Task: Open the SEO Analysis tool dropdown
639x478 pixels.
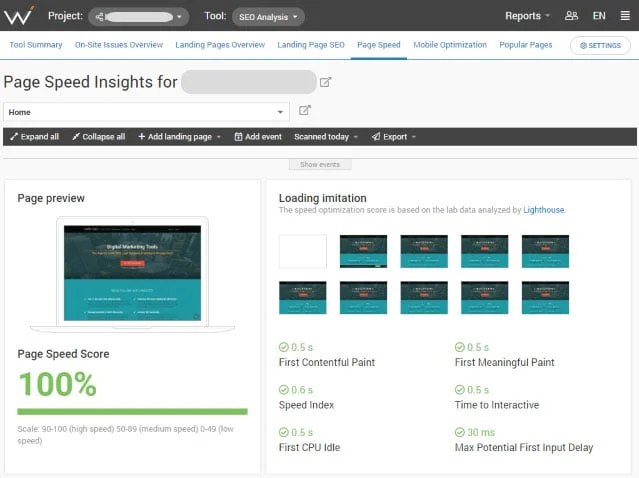Action: tap(267, 16)
